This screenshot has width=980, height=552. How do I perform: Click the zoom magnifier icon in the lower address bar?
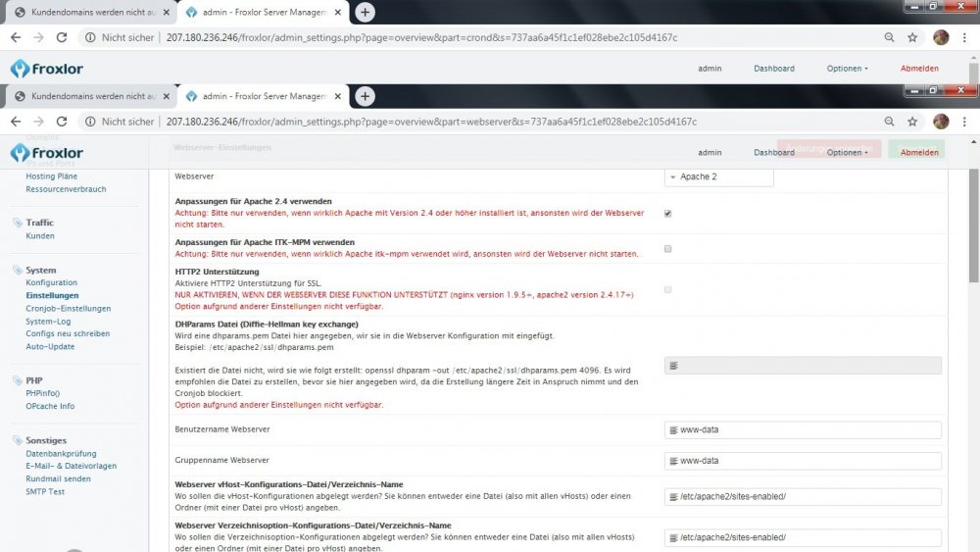pos(889,122)
